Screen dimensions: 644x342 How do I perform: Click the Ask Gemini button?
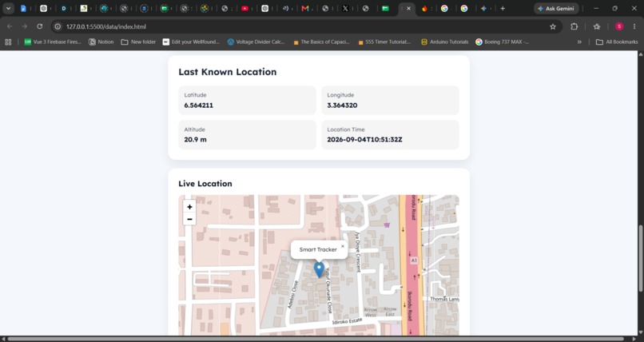point(556,8)
